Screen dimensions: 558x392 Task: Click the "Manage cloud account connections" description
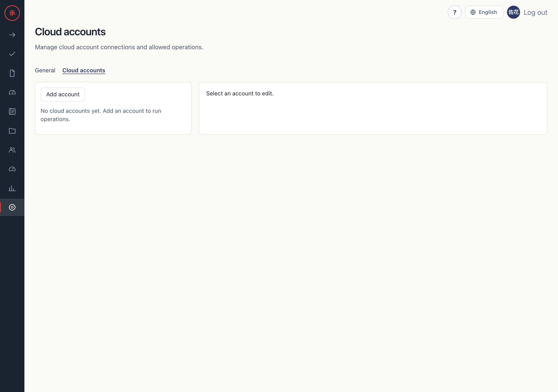point(119,47)
